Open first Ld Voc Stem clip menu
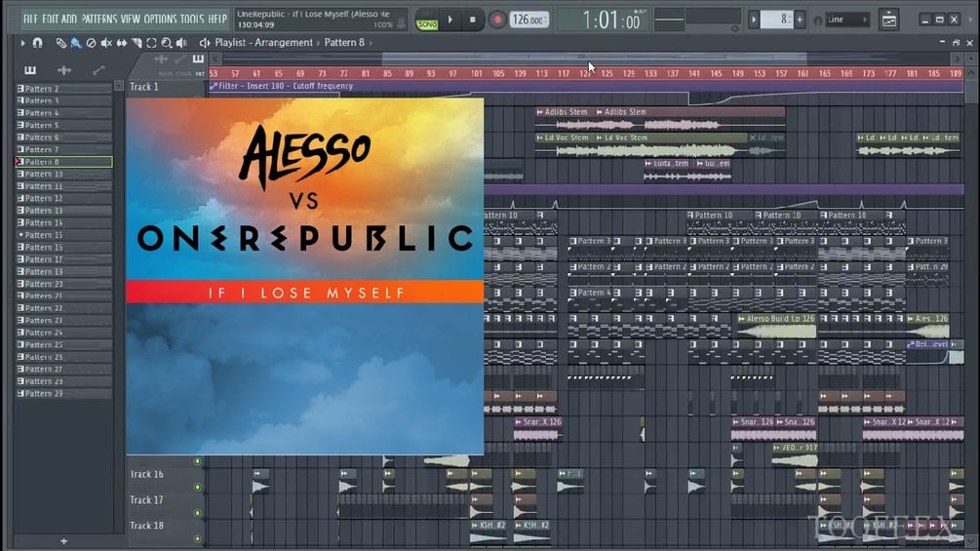 (x=540, y=138)
